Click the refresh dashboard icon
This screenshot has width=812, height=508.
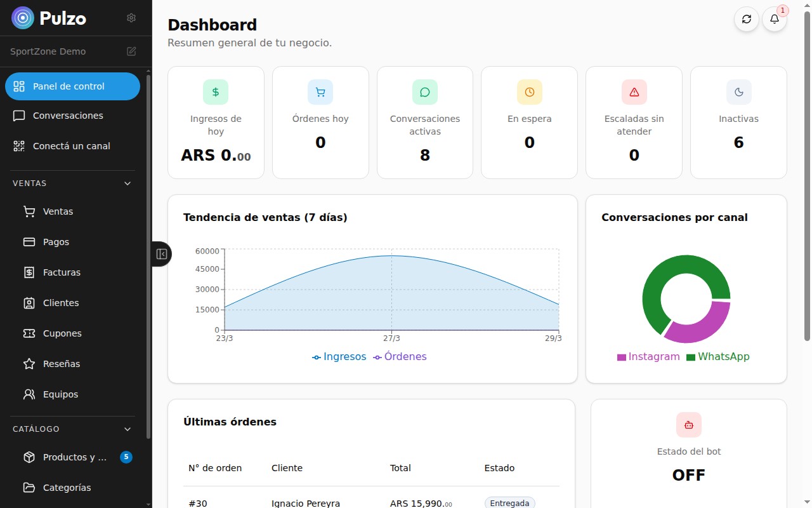tap(747, 19)
